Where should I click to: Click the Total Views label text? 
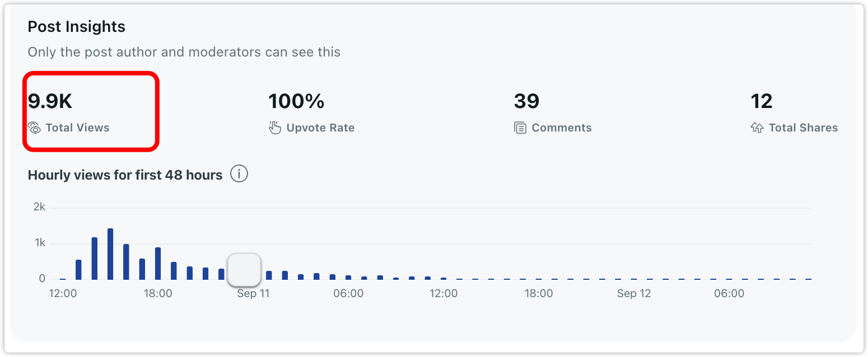click(78, 128)
